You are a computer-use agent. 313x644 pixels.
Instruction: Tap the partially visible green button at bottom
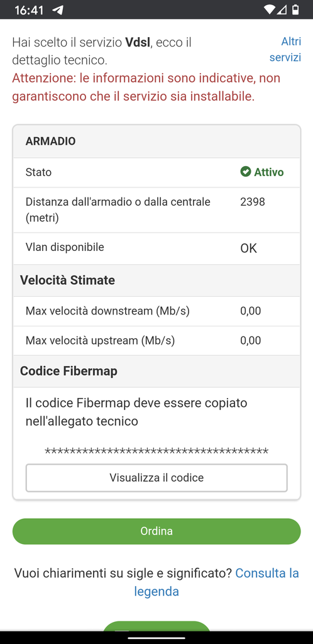tap(156, 626)
